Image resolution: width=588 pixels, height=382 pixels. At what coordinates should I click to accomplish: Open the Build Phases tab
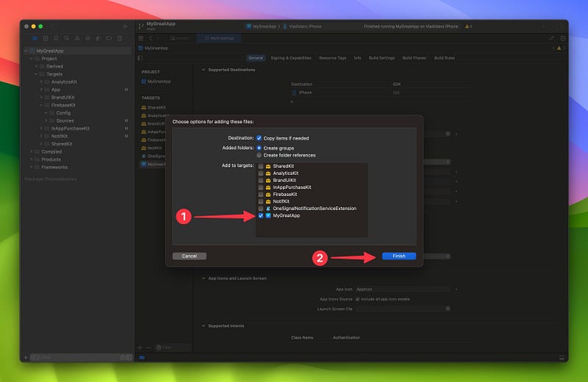(x=415, y=58)
